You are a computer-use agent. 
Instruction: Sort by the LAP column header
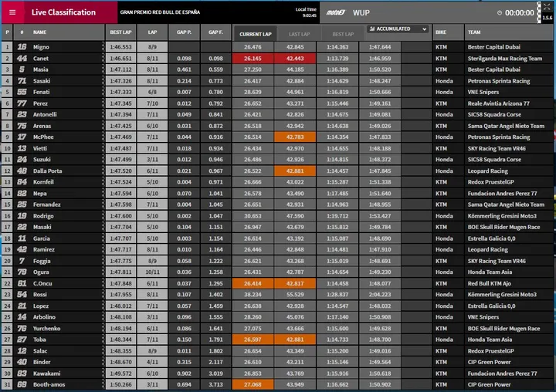click(x=152, y=32)
